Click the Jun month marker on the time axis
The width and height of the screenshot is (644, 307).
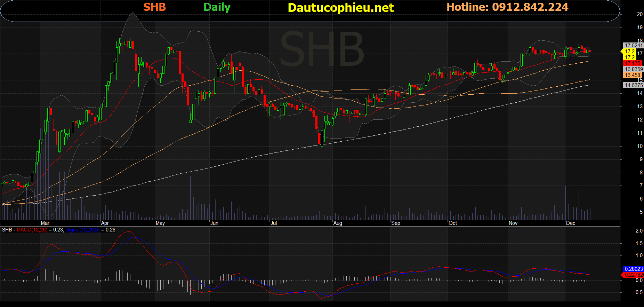point(214,223)
